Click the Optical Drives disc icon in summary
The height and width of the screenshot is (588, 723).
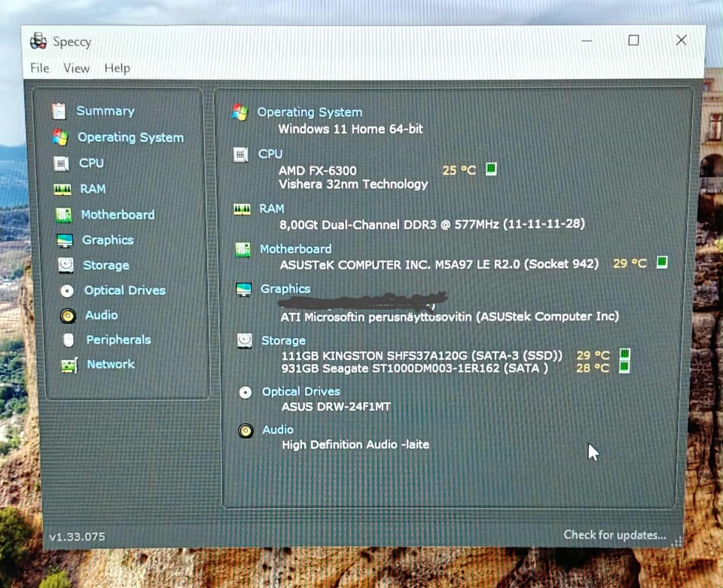pos(246,392)
